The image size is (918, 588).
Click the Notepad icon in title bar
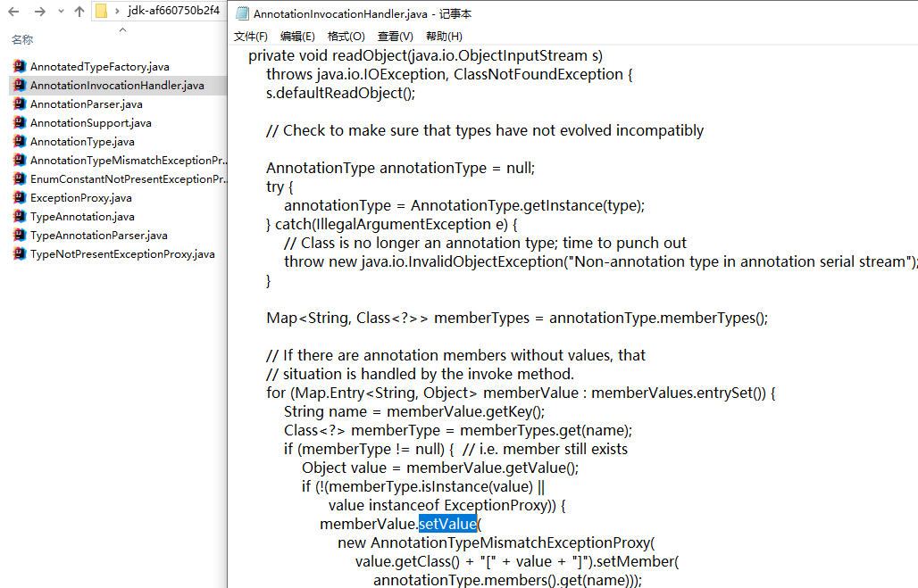click(242, 13)
